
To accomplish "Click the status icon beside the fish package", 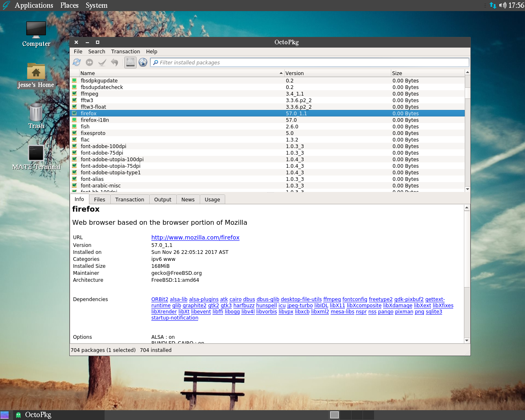I will [75, 126].
